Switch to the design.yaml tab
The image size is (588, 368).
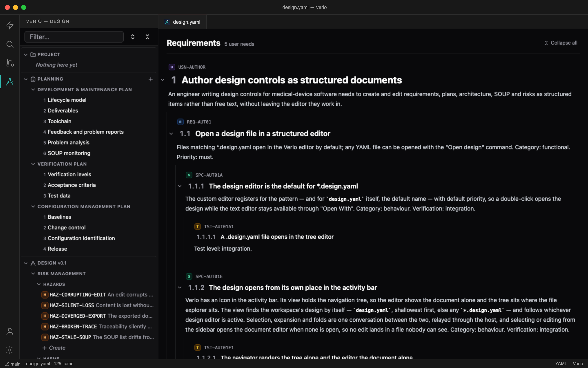point(182,22)
